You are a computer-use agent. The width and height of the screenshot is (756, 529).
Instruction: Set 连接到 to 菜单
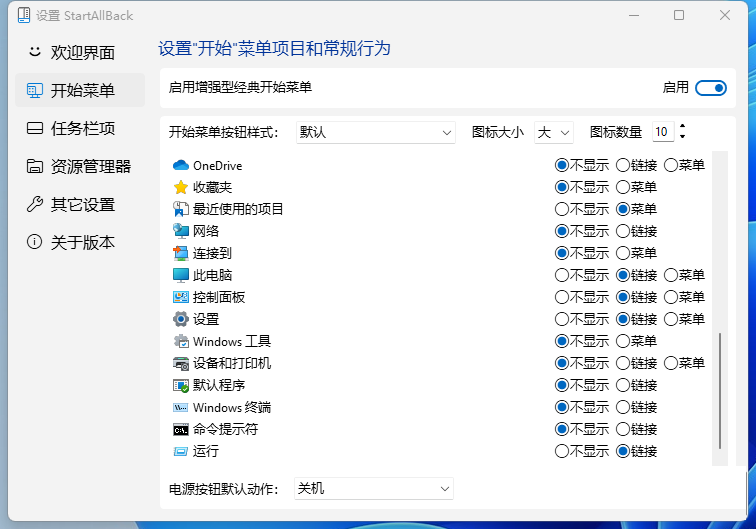tap(636, 253)
